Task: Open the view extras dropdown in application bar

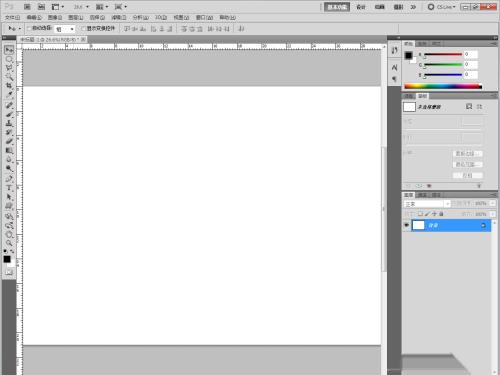Action: (57, 7)
